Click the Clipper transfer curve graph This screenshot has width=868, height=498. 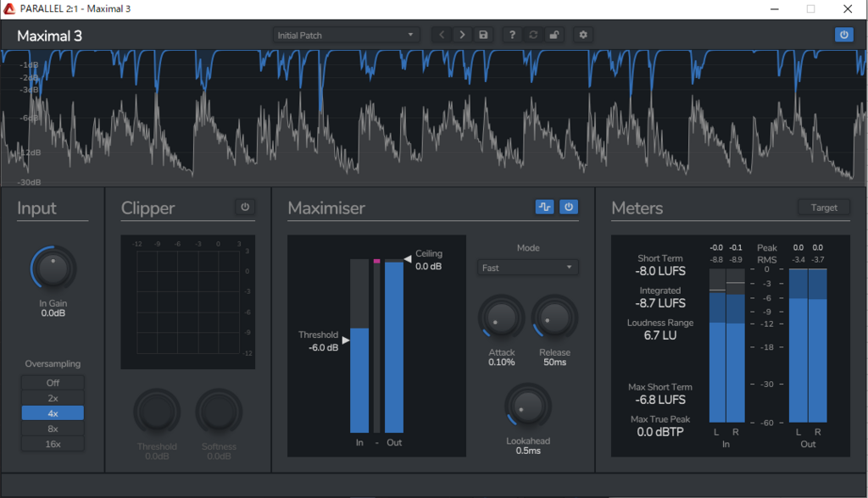(x=188, y=302)
